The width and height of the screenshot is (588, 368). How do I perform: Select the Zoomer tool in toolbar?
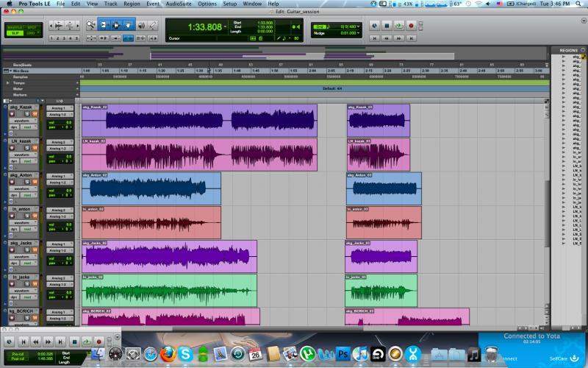pos(91,25)
